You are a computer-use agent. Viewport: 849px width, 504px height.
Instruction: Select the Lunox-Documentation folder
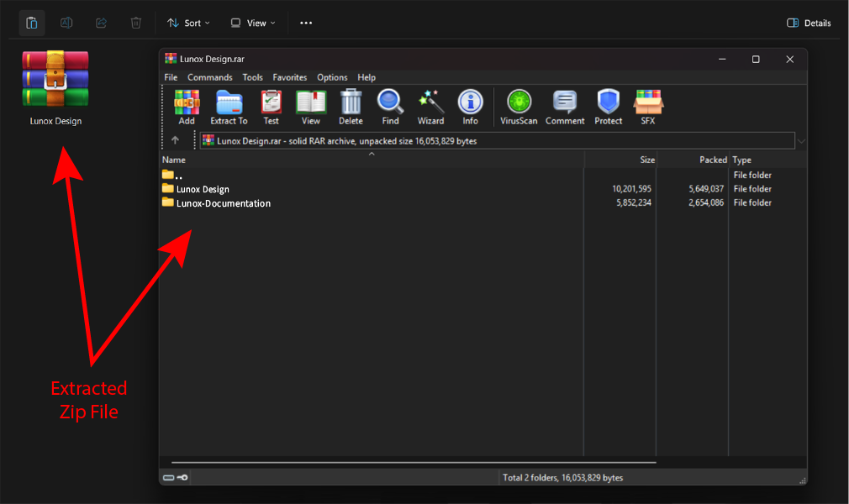(x=223, y=203)
